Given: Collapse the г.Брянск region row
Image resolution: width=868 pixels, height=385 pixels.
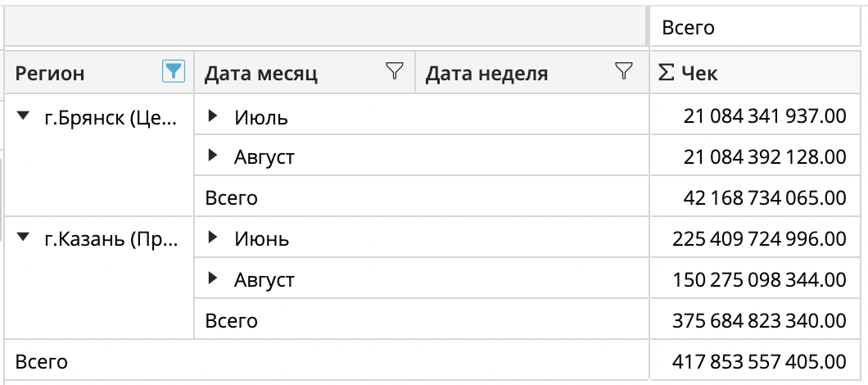Looking at the screenshot, I should pos(22,117).
